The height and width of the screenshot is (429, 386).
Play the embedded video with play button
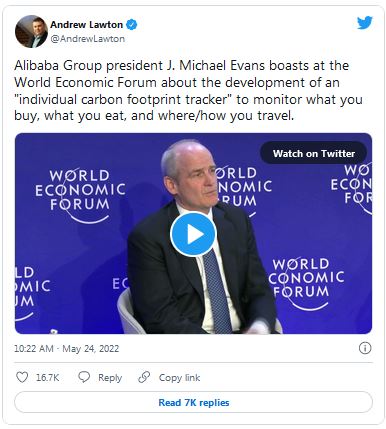coord(193,234)
